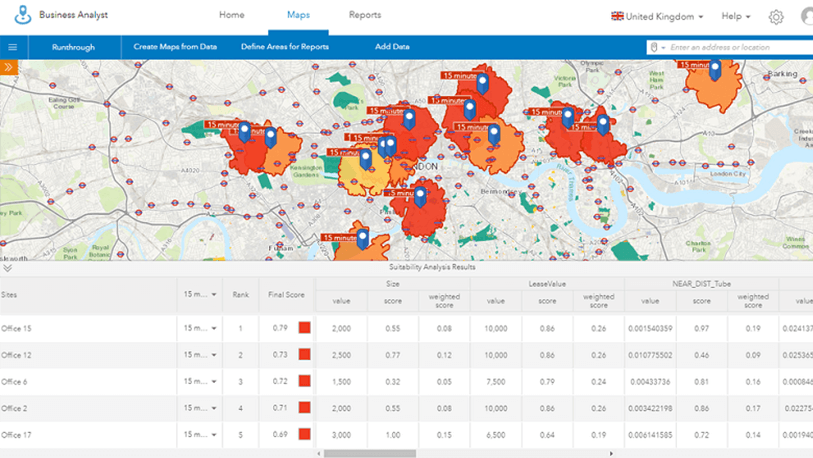Click the location pin icon in search box
The width and height of the screenshot is (813, 458).
(x=655, y=47)
